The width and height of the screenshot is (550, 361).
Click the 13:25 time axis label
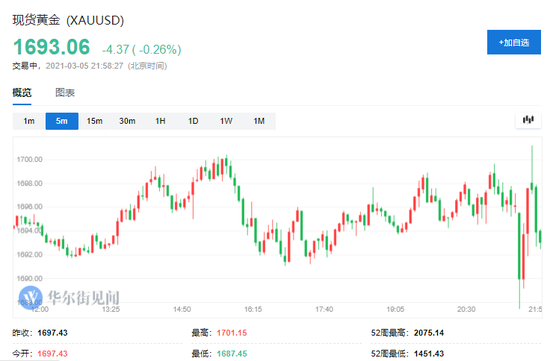point(111,309)
